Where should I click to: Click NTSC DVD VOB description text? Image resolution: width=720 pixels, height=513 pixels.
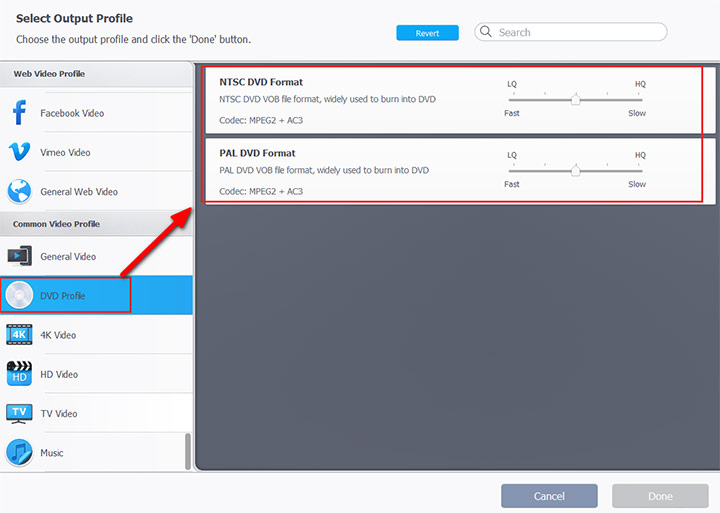327,99
